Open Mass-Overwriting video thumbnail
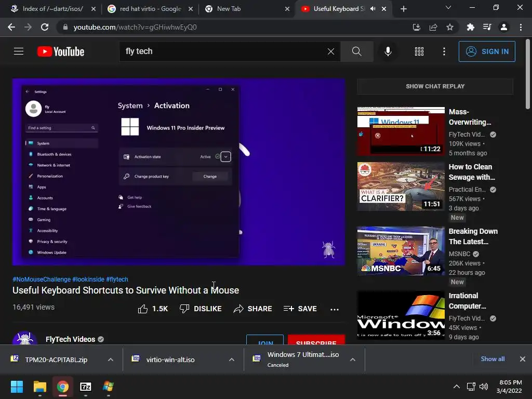 click(401, 131)
